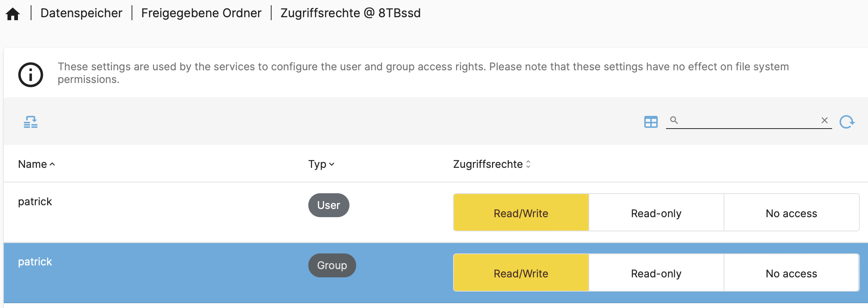Viewport: 868px width, 308px height.
Task: Set user patrick to Read-only
Action: (x=656, y=213)
